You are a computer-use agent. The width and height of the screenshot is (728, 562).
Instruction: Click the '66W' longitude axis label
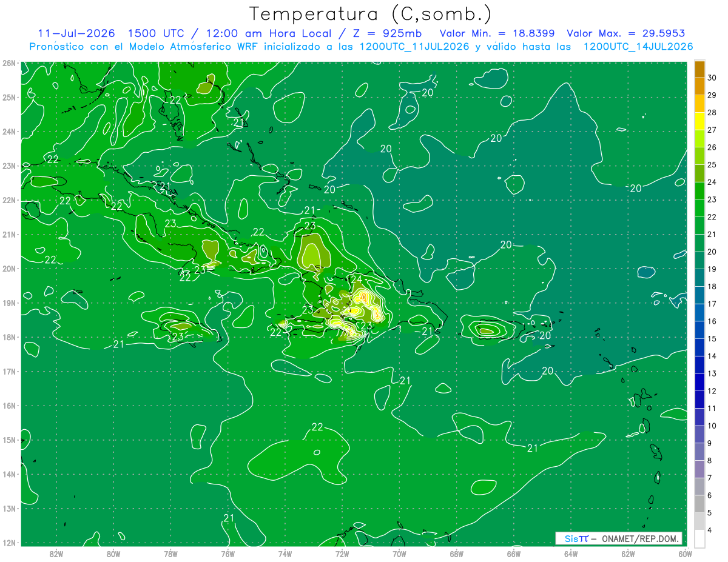514,554
